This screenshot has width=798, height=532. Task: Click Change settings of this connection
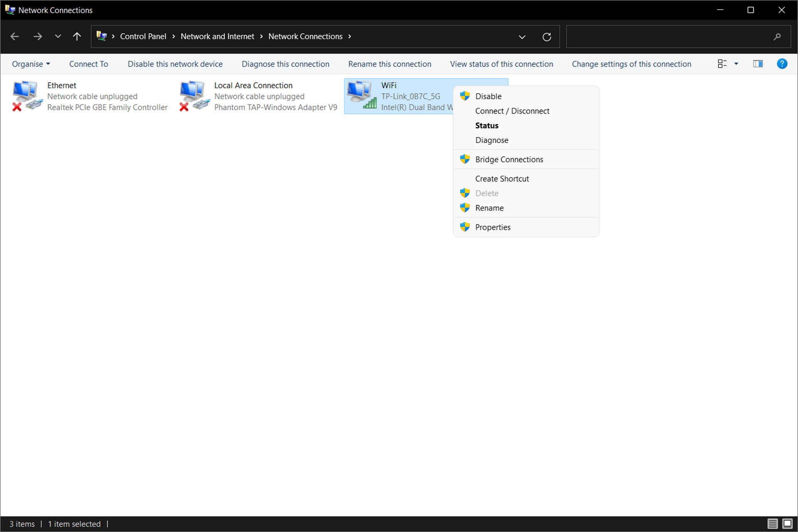631,64
